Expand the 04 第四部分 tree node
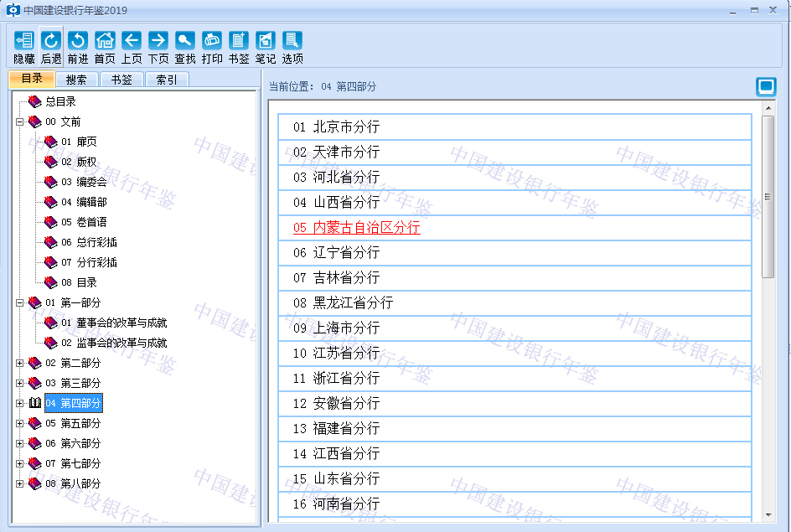 19,404
